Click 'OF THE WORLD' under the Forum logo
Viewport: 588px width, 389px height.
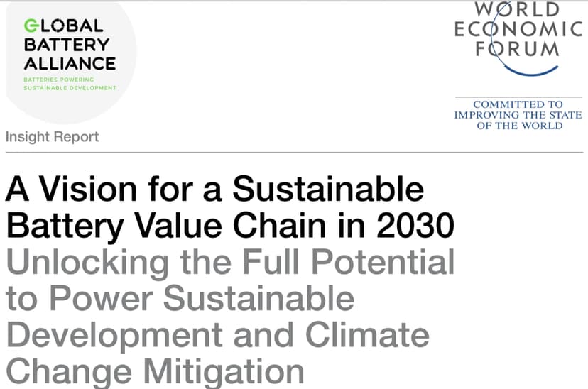tap(519, 126)
